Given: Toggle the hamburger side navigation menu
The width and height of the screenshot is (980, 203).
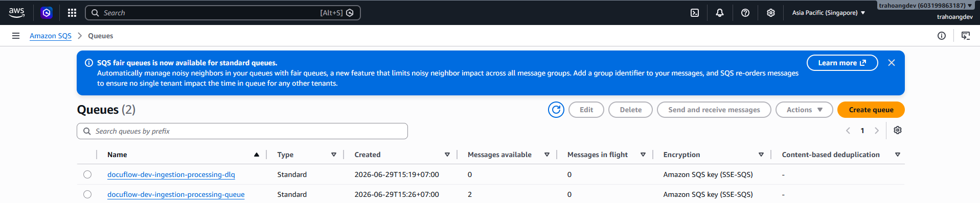Looking at the screenshot, I should (16, 36).
